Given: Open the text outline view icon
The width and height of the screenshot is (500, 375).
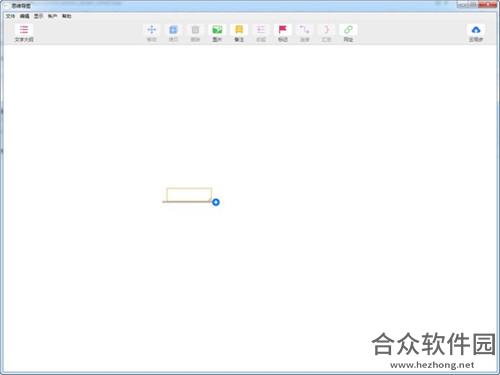Looking at the screenshot, I should tap(24, 30).
